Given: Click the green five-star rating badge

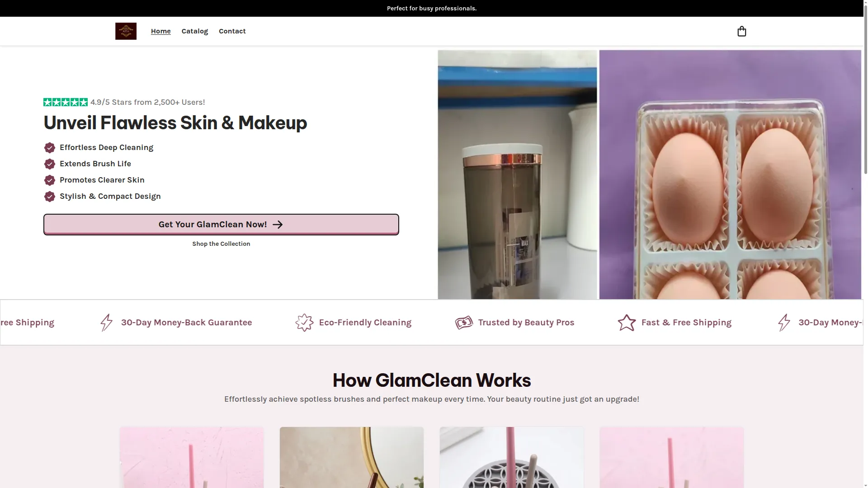Looking at the screenshot, I should [x=66, y=102].
